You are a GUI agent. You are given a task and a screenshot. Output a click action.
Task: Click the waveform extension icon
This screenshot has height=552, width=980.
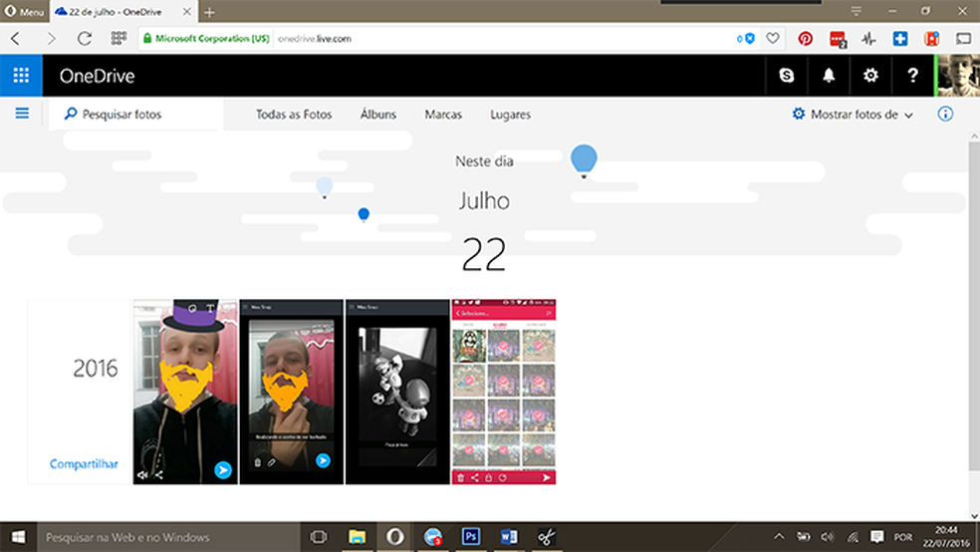[x=868, y=39]
